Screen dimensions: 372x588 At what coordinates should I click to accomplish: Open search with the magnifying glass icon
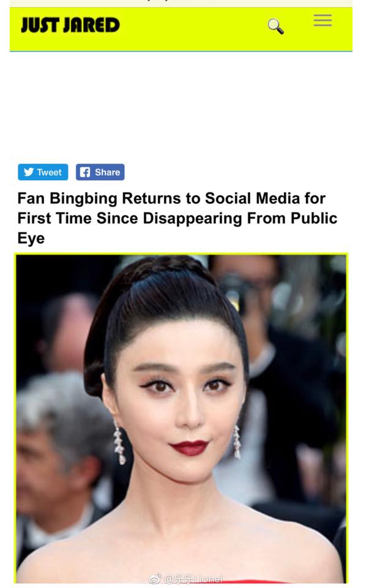click(x=276, y=26)
